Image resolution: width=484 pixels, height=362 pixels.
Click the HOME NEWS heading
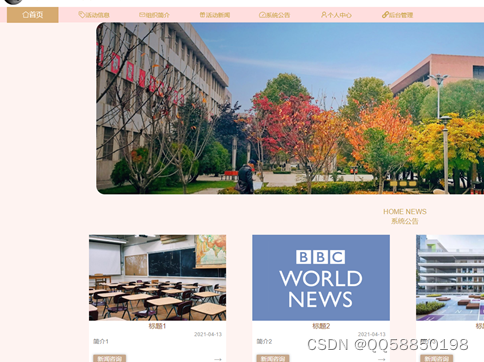[x=405, y=212]
